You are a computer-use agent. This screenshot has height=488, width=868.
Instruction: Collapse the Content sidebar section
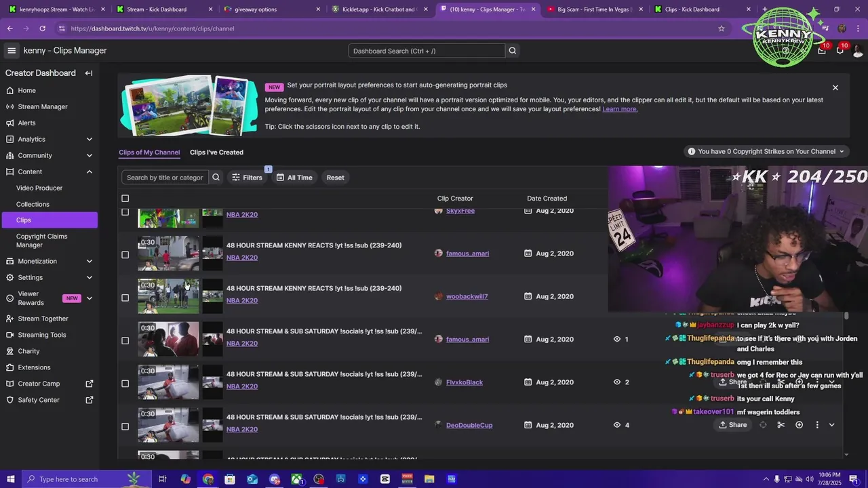tap(90, 171)
